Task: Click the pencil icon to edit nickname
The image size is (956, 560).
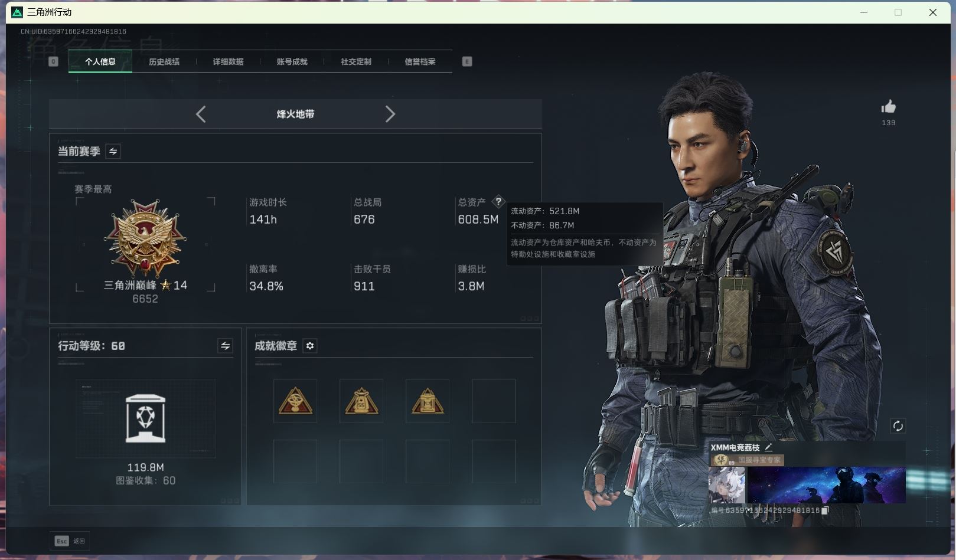Action: point(768,447)
